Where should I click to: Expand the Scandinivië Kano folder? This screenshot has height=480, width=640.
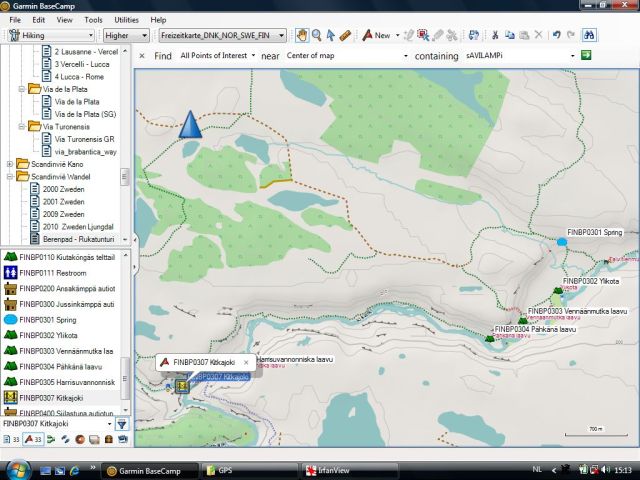pos(10,164)
